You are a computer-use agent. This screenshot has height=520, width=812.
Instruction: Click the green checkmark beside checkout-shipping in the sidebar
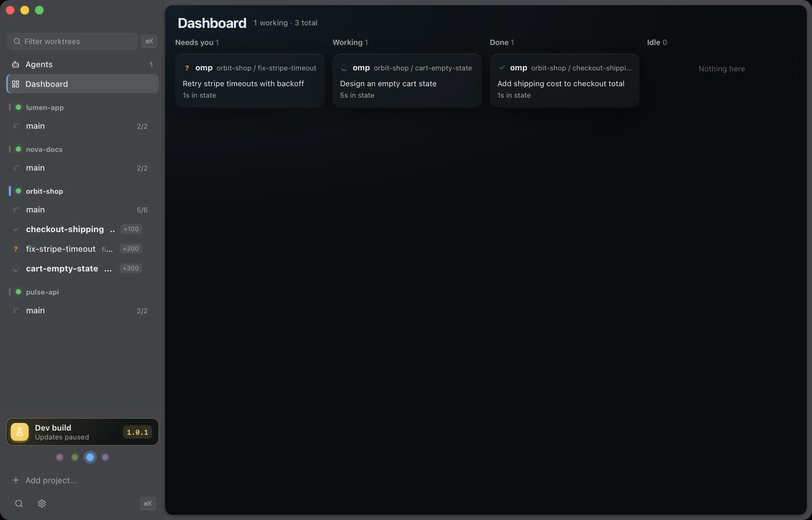click(16, 229)
